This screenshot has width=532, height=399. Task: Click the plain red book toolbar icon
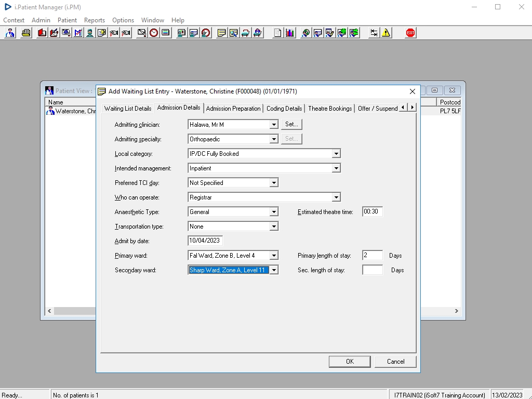tap(42, 33)
